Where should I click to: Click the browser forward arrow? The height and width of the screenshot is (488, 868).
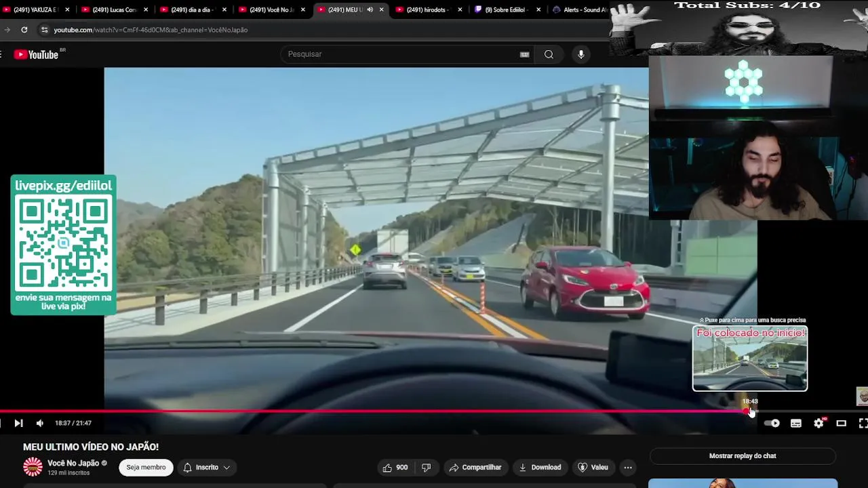[7, 30]
